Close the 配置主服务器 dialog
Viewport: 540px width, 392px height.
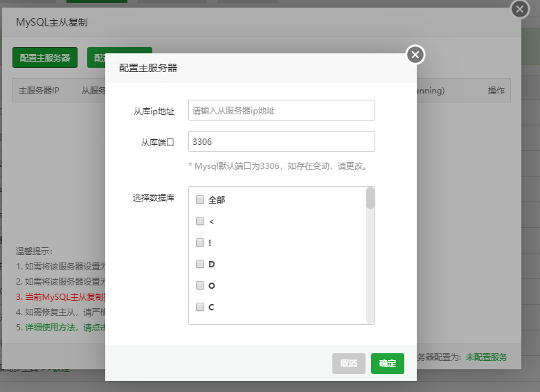coord(415,55)
